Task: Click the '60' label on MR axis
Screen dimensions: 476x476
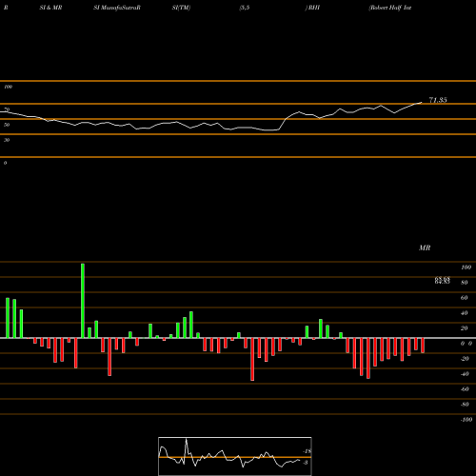Action: point(465,298)
